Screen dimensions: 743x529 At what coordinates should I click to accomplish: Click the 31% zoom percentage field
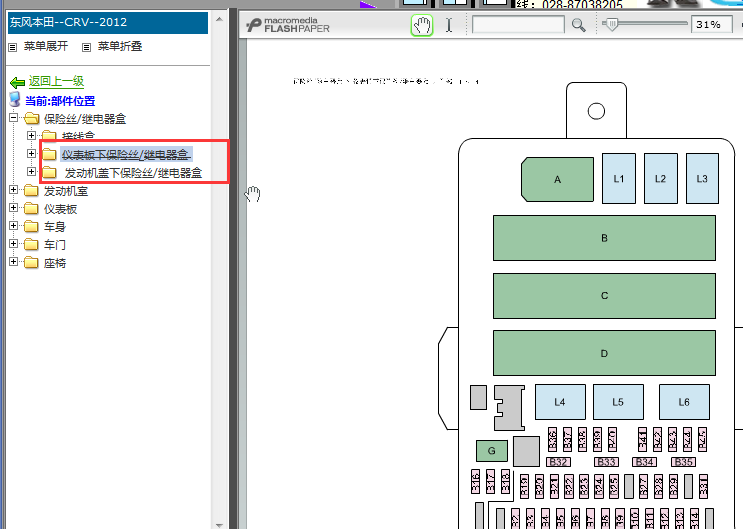coord(711,25)
